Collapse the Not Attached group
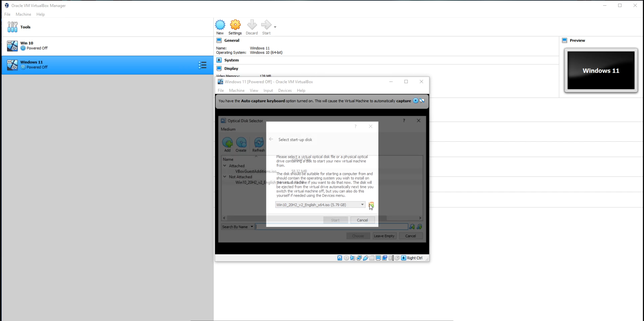This screenshot has height=321, width=644. (x=225, y=177)
